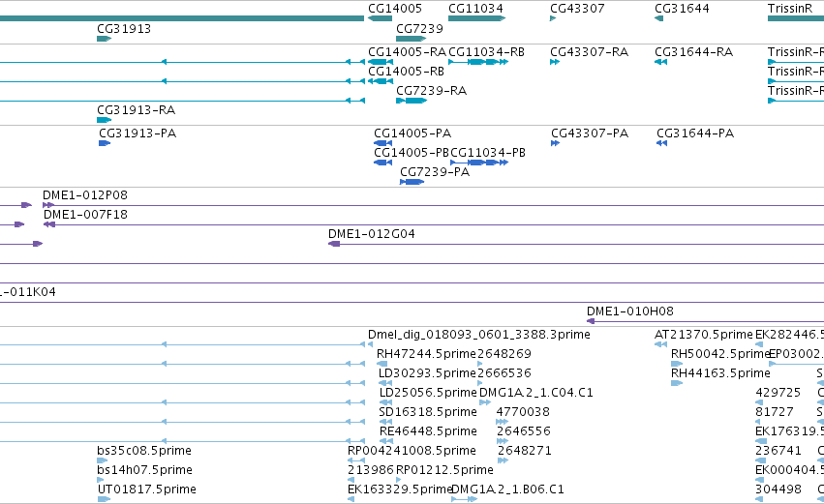Screen dimensions: 824x504
Task: Click feature DMG1A.2_1.B06.C1
Action: pyautogui.click(x=464, y=499)
